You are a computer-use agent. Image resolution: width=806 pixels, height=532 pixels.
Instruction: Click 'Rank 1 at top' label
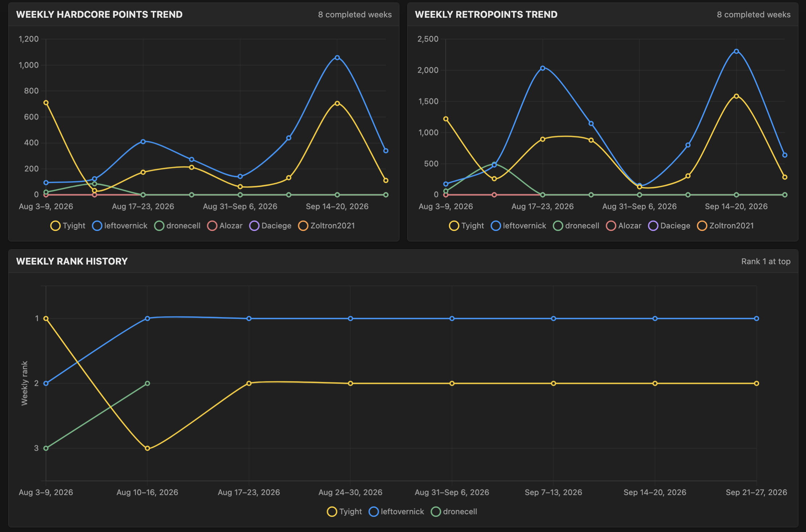pos(766,261)
